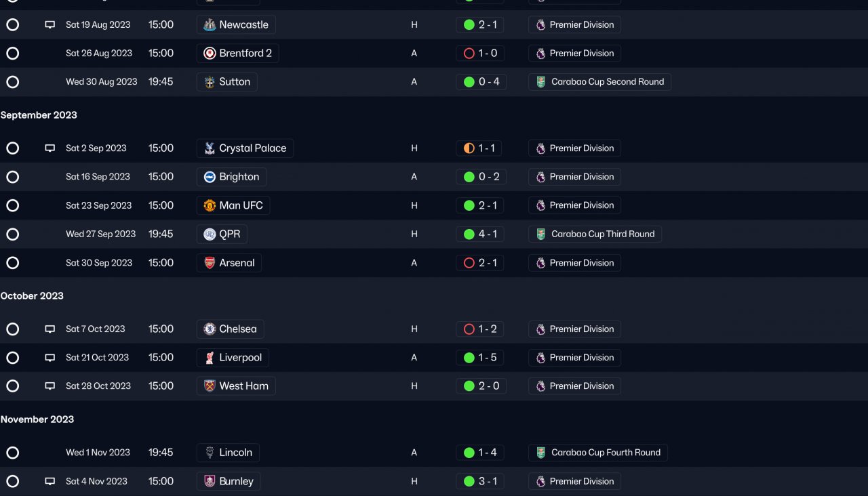This screenshot has height=496, width=868.
Task: Open the Carabao Cup Third Round competition
Action: coord(603,234)
